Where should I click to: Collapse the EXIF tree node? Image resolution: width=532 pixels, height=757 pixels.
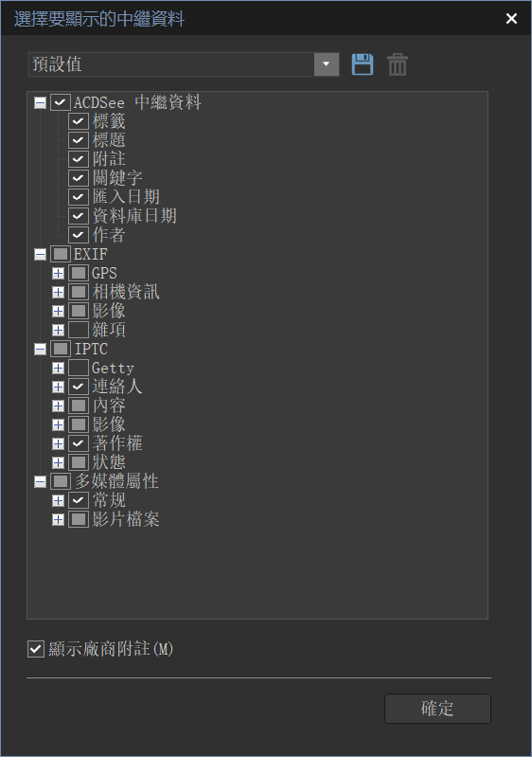(x=41, y=255)
